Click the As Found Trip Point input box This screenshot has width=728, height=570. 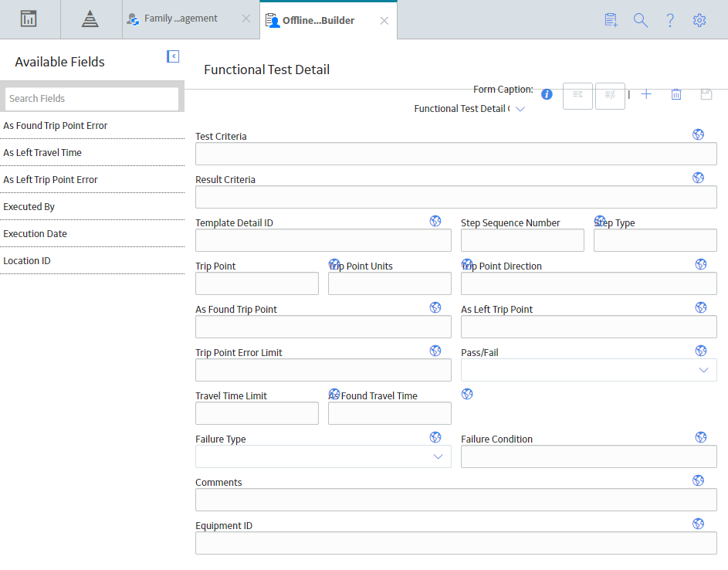[323, 327]
